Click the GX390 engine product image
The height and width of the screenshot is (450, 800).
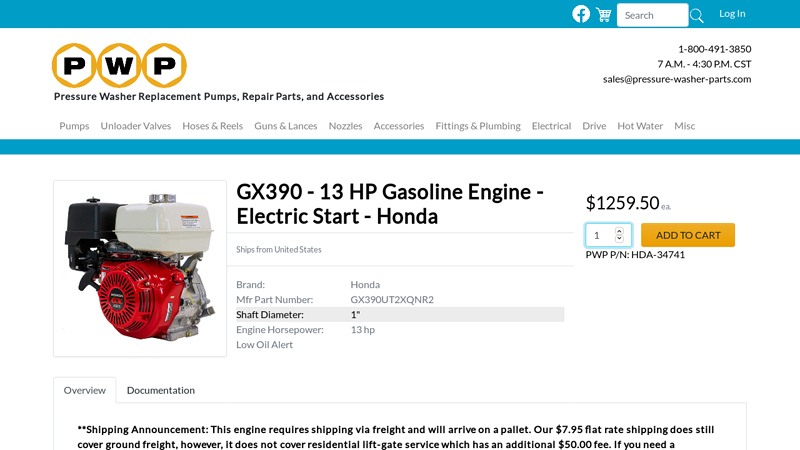pos(140,268)
